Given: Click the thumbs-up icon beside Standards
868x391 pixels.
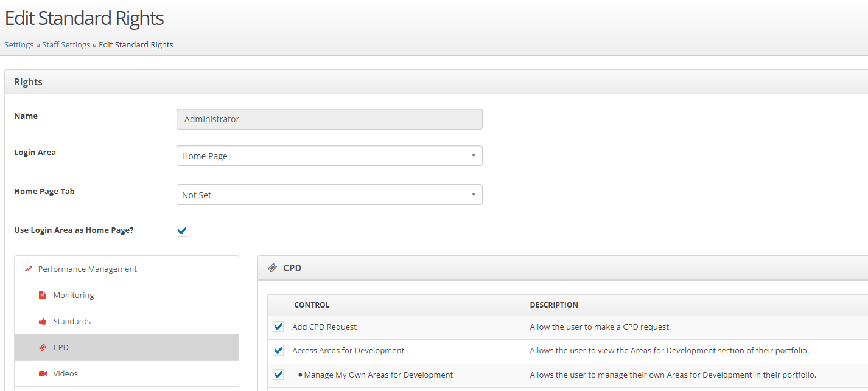Looking at the screenshot, I should [43, 322].
